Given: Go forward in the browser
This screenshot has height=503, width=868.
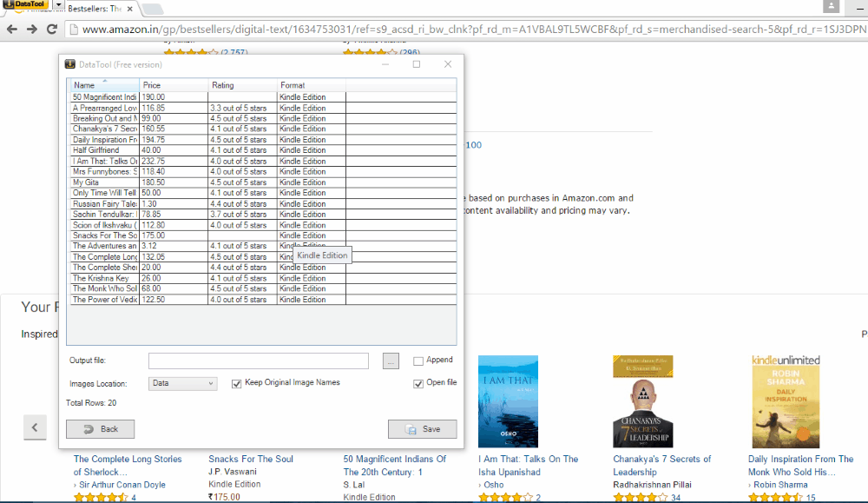Looking at the screenshot, I should click(32, 30).
